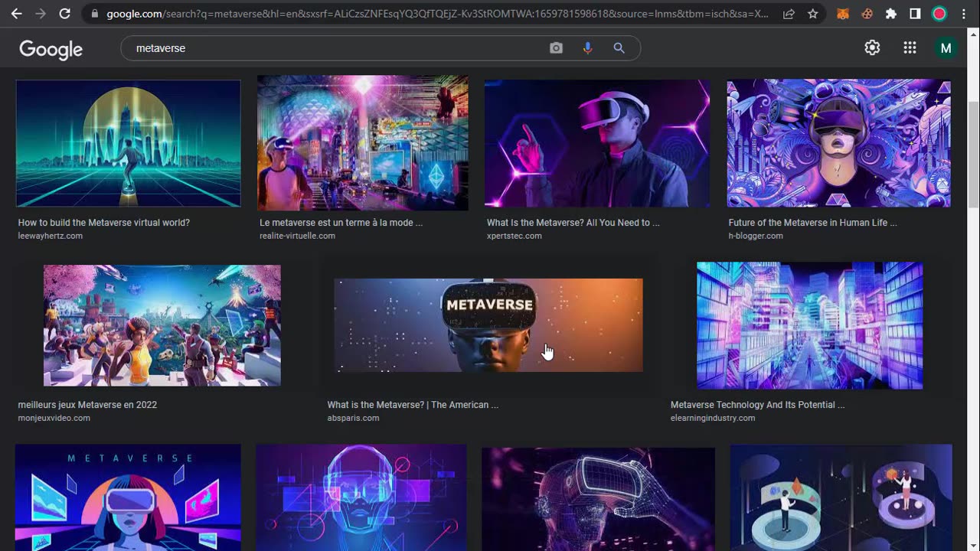Open 'meilleurs jeux Metaverse en 2022' link

pyautogui.click(x=87, y=405)
